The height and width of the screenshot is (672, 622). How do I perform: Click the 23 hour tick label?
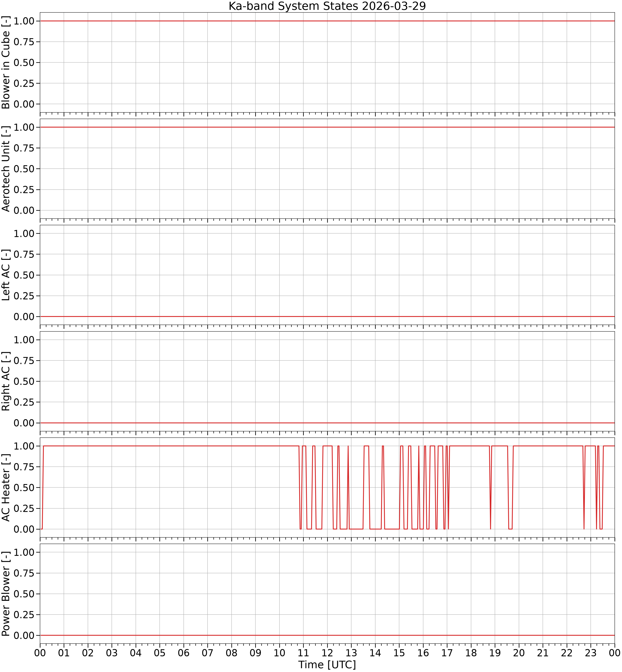point(591,653)
